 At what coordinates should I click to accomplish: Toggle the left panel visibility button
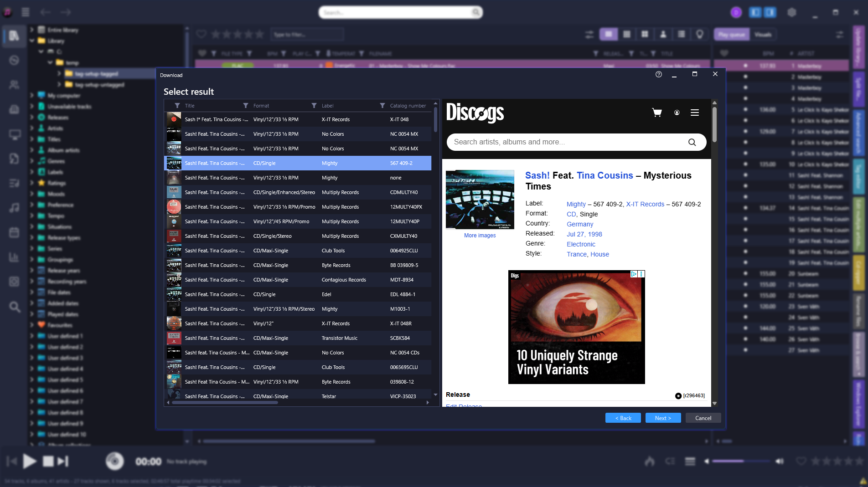(x=755, y=12)
